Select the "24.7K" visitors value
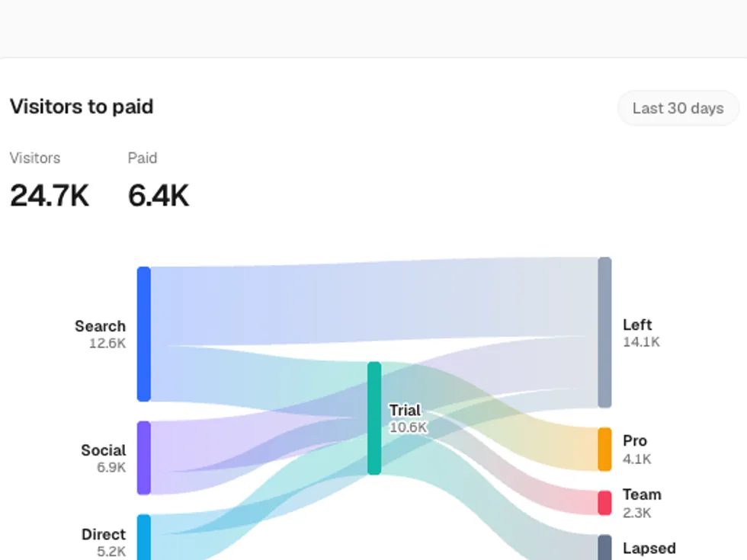 [x=50, y=196]
